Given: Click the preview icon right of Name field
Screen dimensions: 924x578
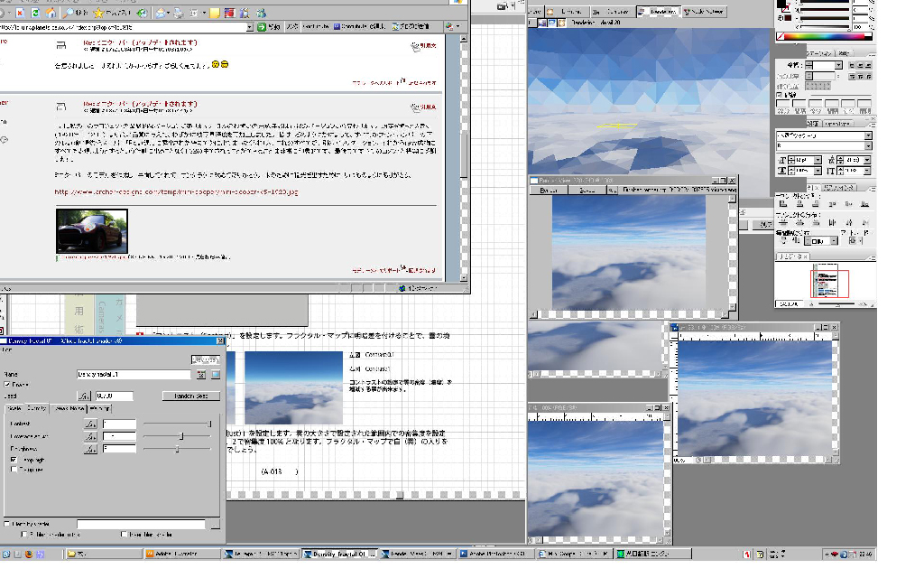Looking at the screenshot, I should click(x=216, y=375).
